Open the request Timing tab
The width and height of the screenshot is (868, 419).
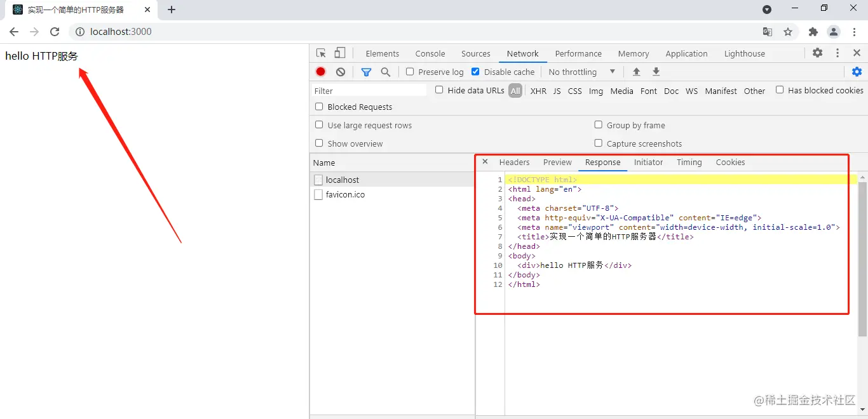click(689, 163)
